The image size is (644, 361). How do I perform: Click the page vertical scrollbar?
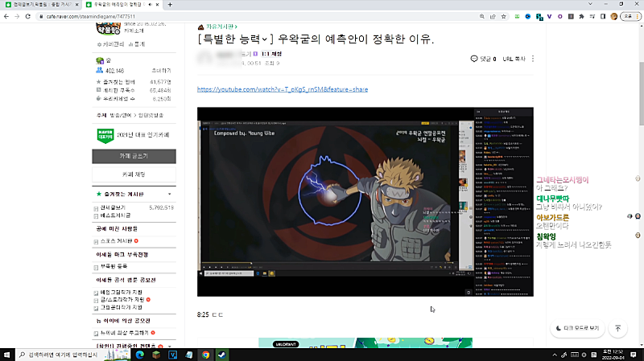tap(642, 93)
